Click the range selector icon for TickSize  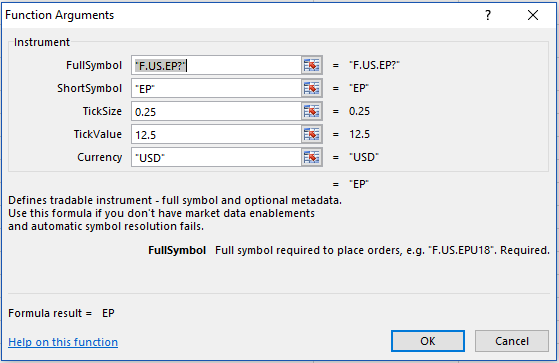(x=312, y=111)
